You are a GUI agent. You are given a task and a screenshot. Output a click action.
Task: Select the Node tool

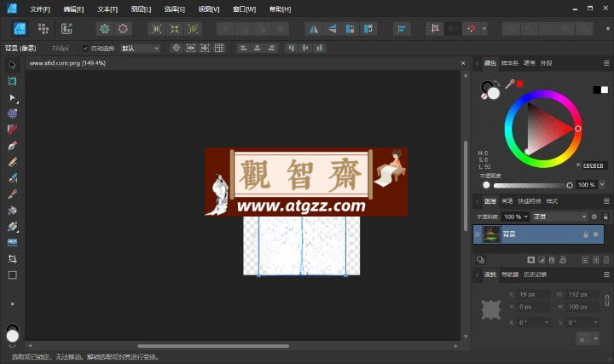(x=12, y=97)
